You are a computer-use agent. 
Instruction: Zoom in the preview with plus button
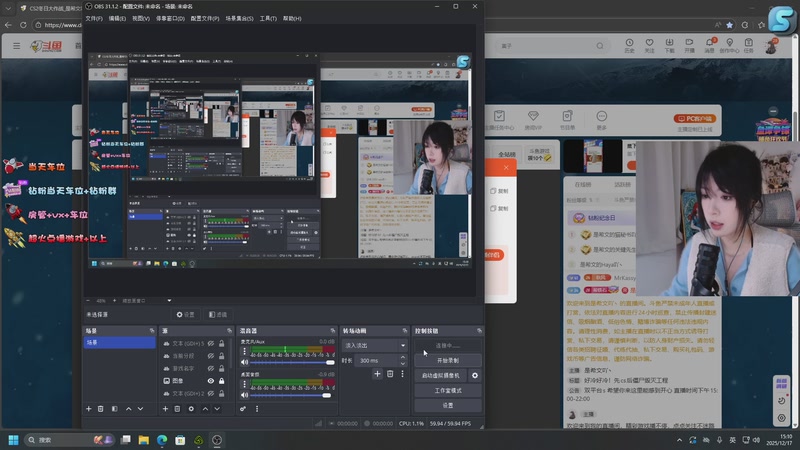pyautogui.click(x=114, y=301)
